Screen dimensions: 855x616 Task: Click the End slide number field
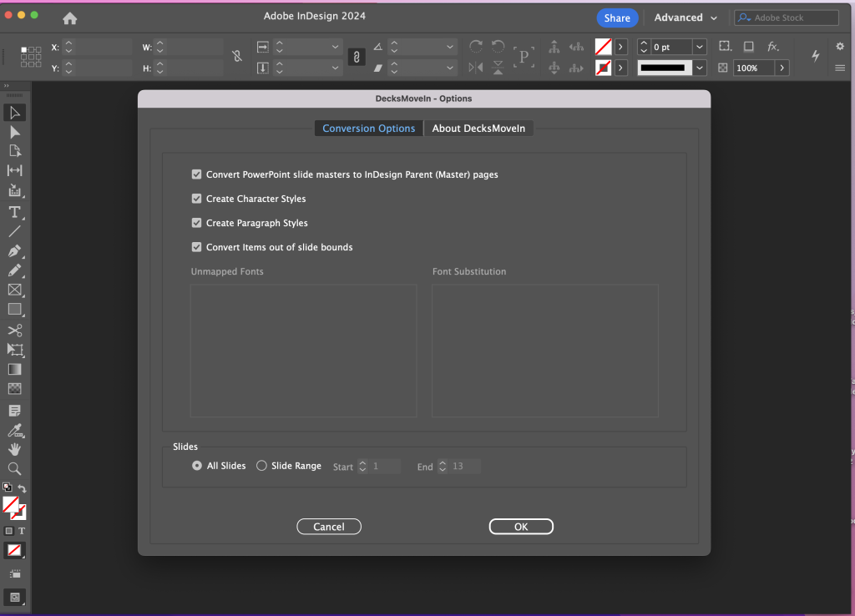pos(465,466)
